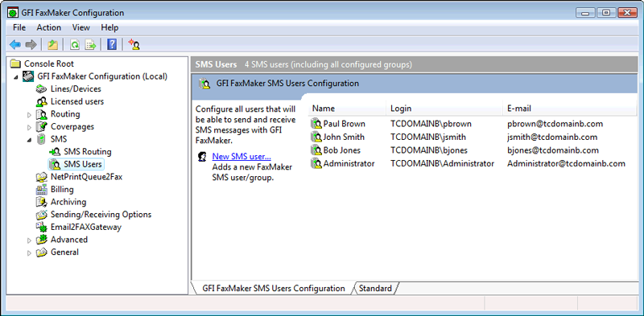Expand the Advanced tree node
The width and height of the screenshot is (644, 316).
tap(29, 240)
